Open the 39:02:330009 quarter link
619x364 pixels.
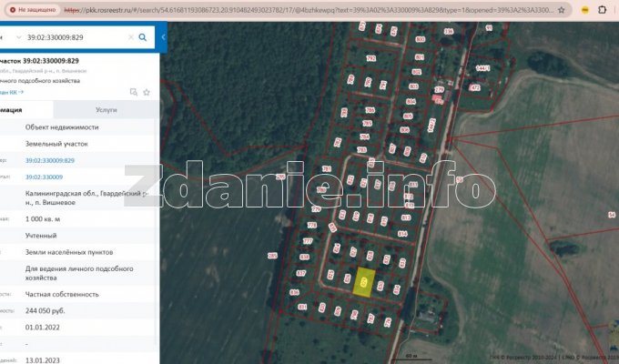coord(44,177)
